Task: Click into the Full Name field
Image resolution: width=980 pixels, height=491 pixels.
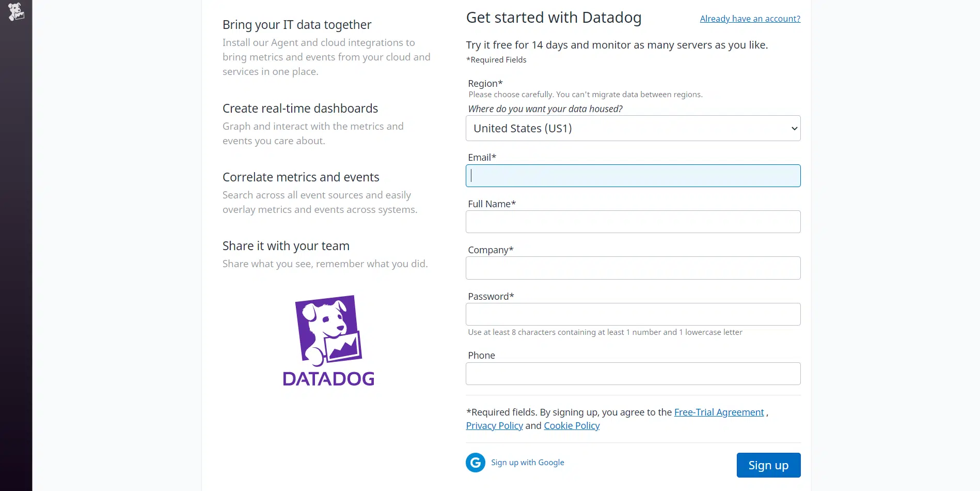Action: point(633,222)
